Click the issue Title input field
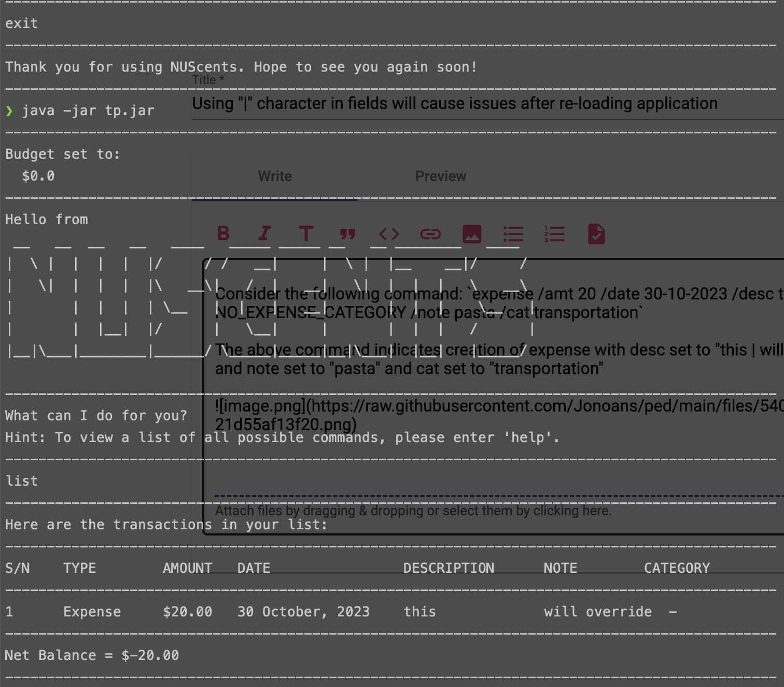The image size is (784, 687). coord(487,104)
